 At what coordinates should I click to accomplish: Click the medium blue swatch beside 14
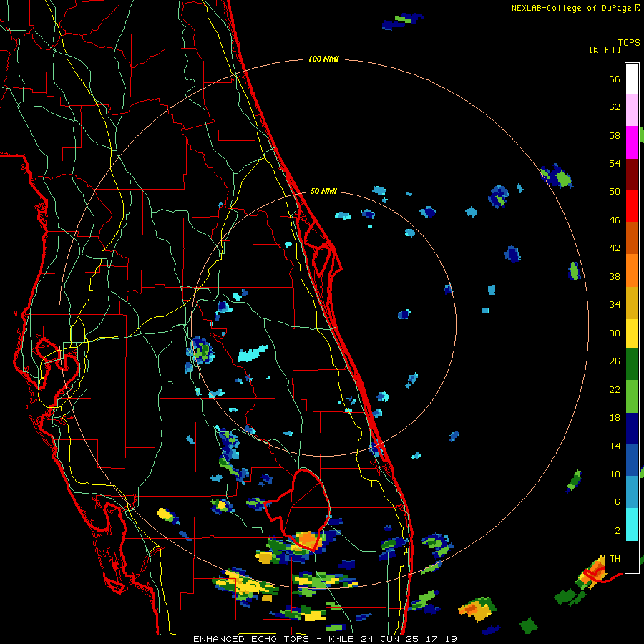point(632,460)
